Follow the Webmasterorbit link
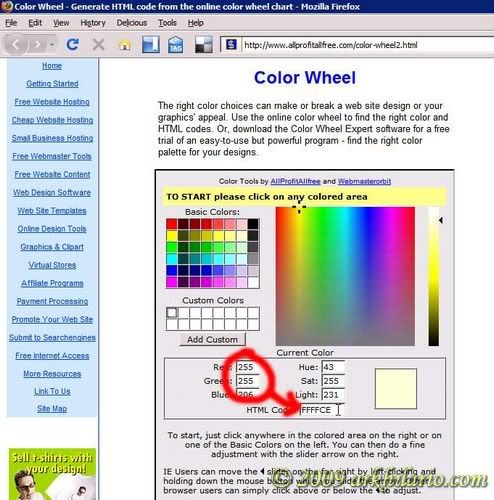This screenshot has height=500, width=494. (364, 181)
